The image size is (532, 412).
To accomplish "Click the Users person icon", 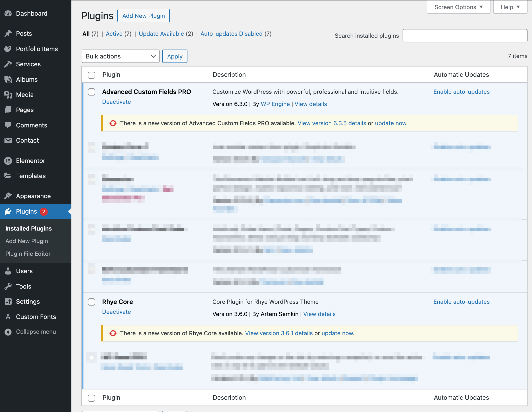I will point(8,271).
